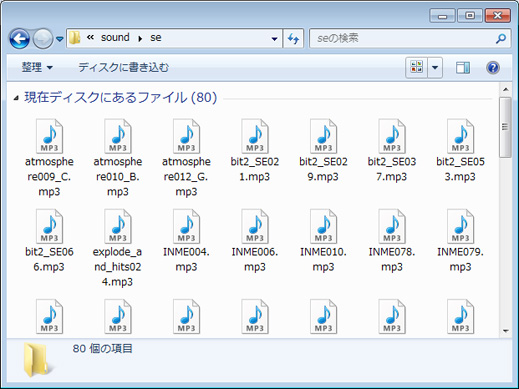Select the atmosphere009_C.mp3 file icon
Screen dimensions: 519x389
pyautogui.click(x=49, y=136)
